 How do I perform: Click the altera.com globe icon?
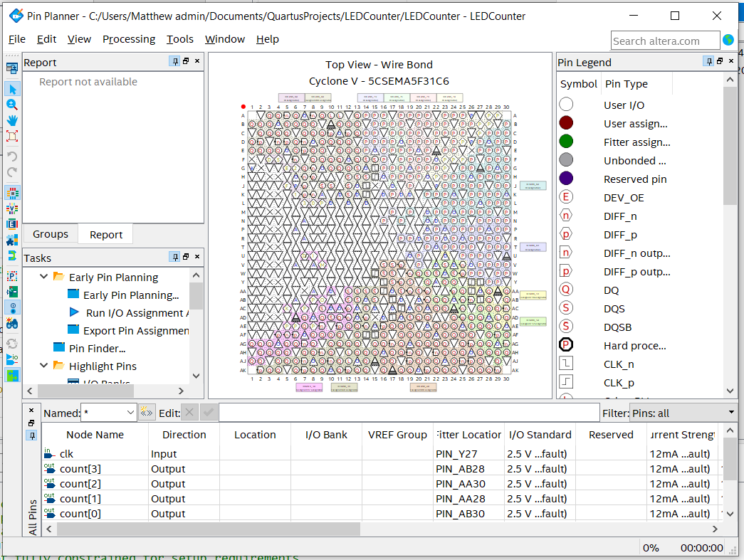coord(728,41)
